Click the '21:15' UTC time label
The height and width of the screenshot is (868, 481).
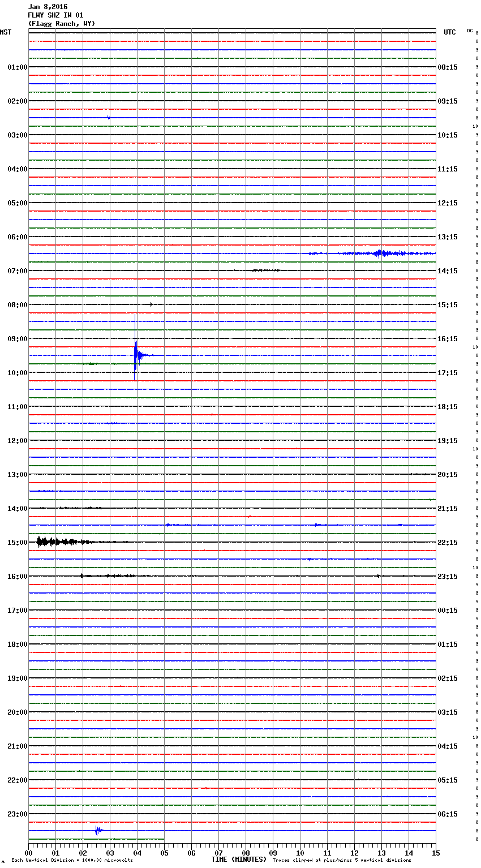pos(448,509)
